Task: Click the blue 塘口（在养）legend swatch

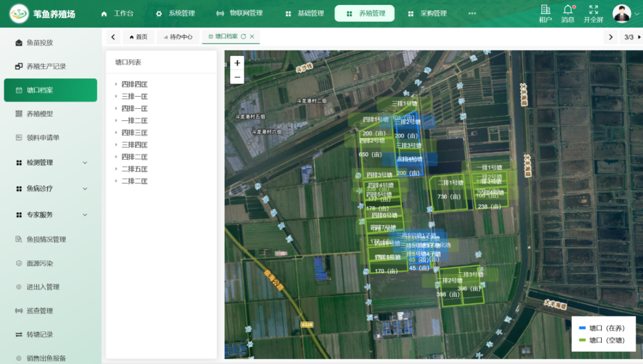Action: tap(582, 328)
